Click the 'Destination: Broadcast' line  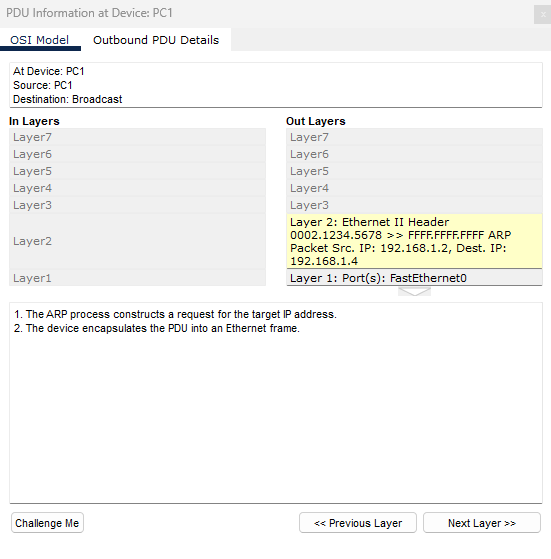68,99
